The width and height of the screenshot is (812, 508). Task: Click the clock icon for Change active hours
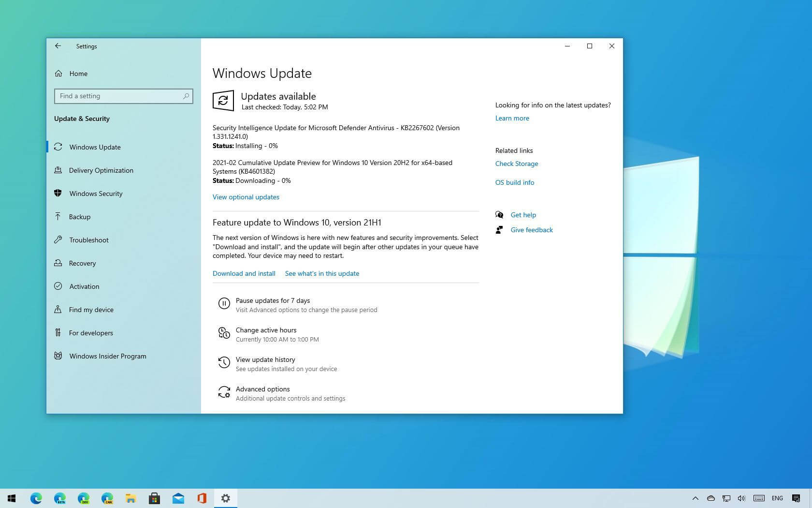point(224,333)
